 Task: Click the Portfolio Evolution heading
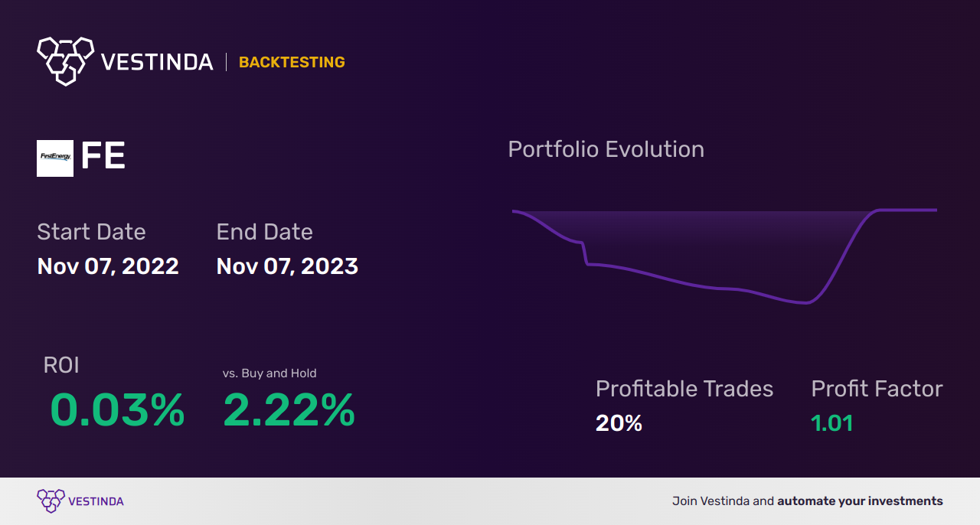tap(606, 149)
